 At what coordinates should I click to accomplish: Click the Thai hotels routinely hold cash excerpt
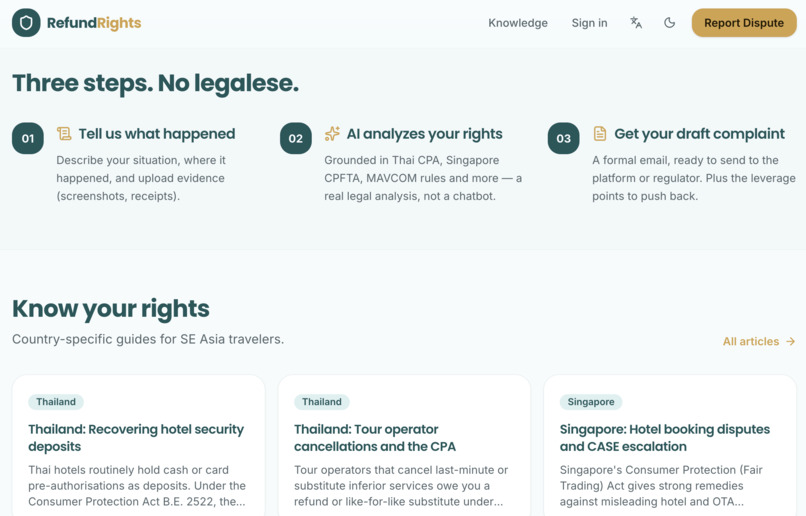(137, 486)
